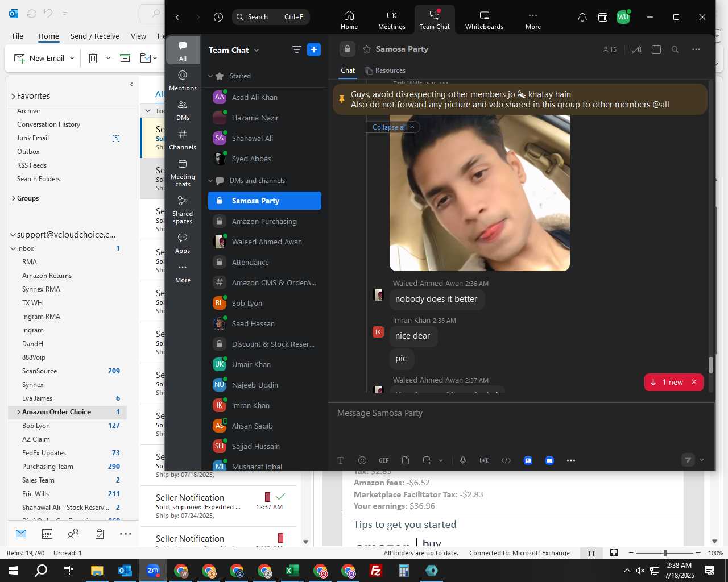
Task: Open text formatting in message composer
Action: point(341,460)
